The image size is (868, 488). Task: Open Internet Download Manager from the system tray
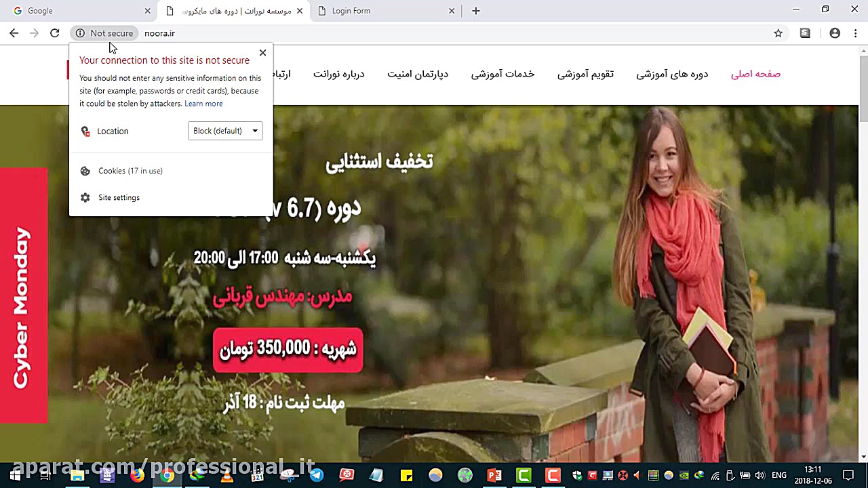point(698,475)
